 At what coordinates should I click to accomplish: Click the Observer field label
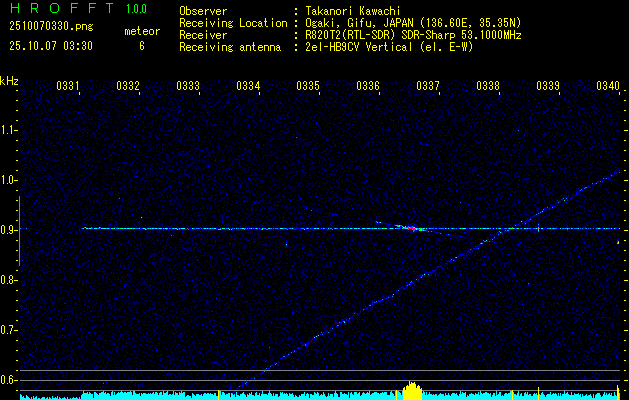(x=203, y=11)
